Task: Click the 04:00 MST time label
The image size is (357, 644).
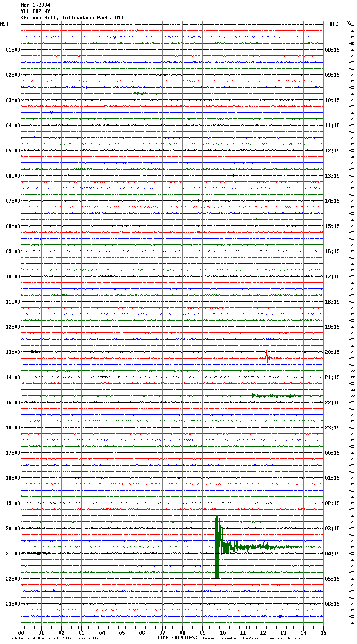Action: [x=13, y=126]
